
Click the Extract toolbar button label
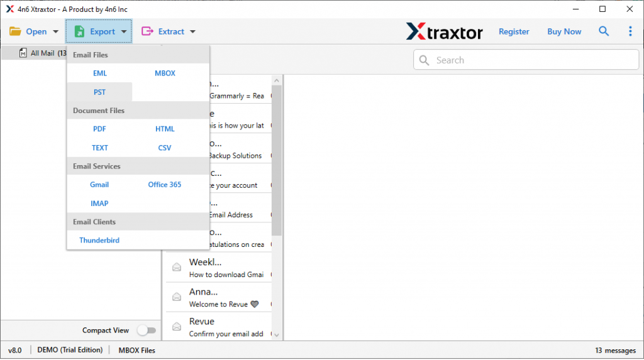point(171,31)
